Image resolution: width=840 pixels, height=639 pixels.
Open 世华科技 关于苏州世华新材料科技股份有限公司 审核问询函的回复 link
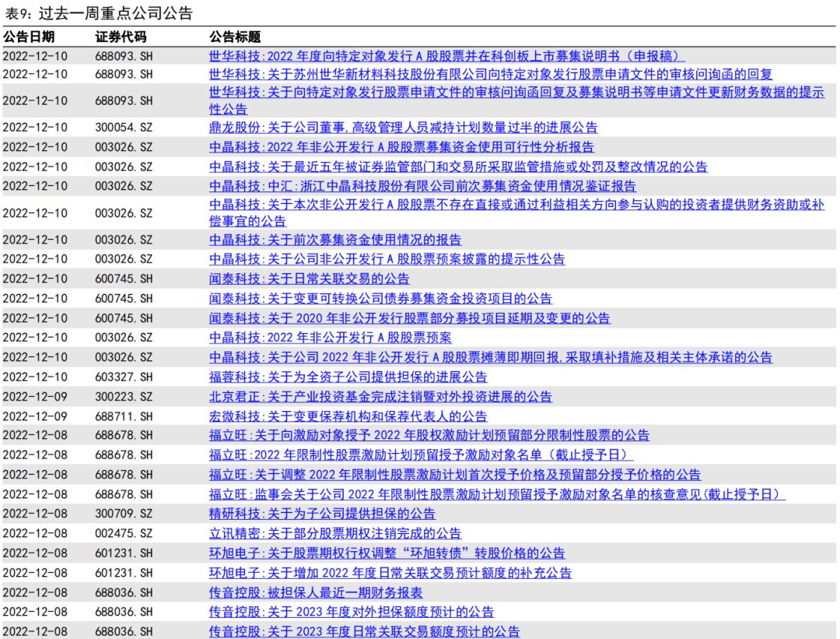[491, 74]
